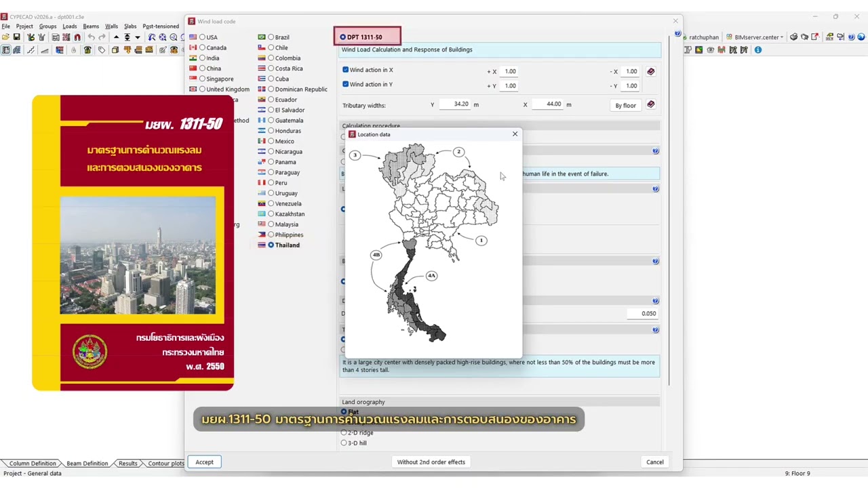Edit tributary width X 44.00 field
This screenshot has width=868, height=488.
click(548, 104)
